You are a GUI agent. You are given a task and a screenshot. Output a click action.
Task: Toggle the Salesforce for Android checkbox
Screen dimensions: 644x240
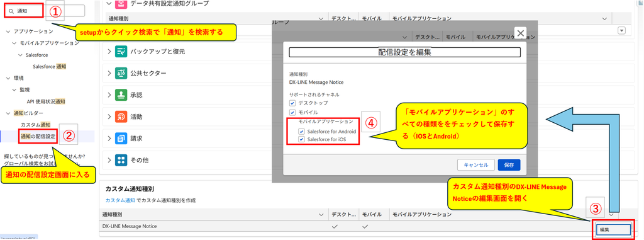(301, 131)
